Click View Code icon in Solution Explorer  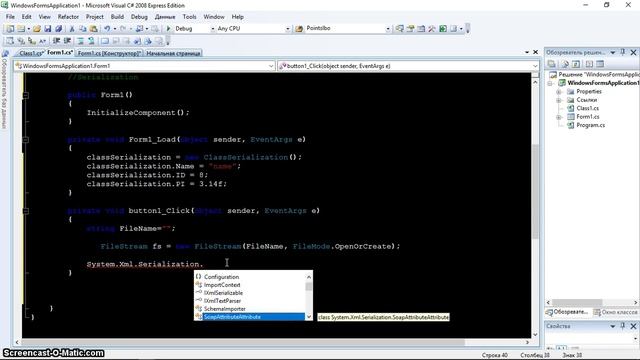[589, 64]
